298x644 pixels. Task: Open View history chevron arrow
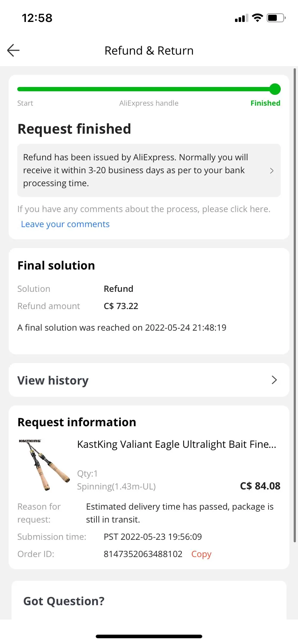click(x=274, y=380)
